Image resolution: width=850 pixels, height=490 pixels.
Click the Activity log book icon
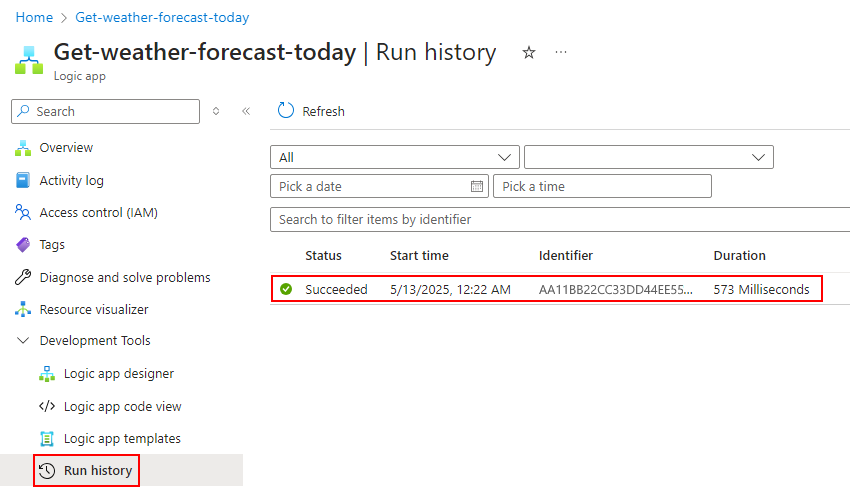[x=23, y=180]
